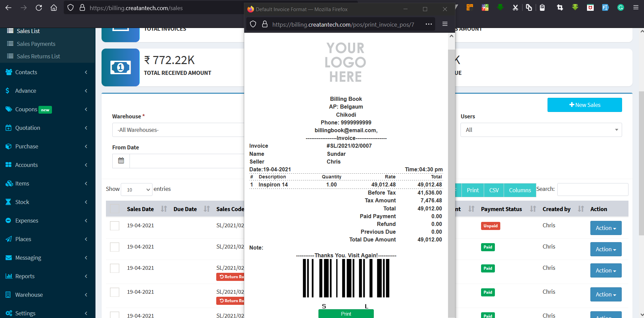Open the From Date calendar picker
Image resolution: width=644 pixels, height=318 pixels.
tap(121, 161)
